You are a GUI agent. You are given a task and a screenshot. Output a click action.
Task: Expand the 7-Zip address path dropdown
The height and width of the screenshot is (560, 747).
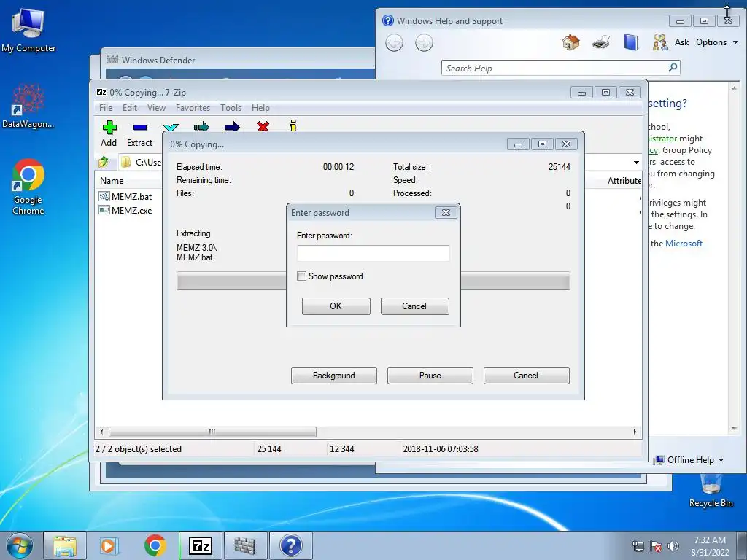coord(636,163)
